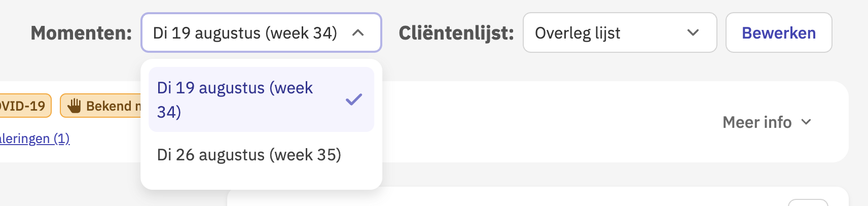The image size is (868, 206).
Task: Collapse the Momenten dropdown using its up chevron
Action: click(358, 33)
